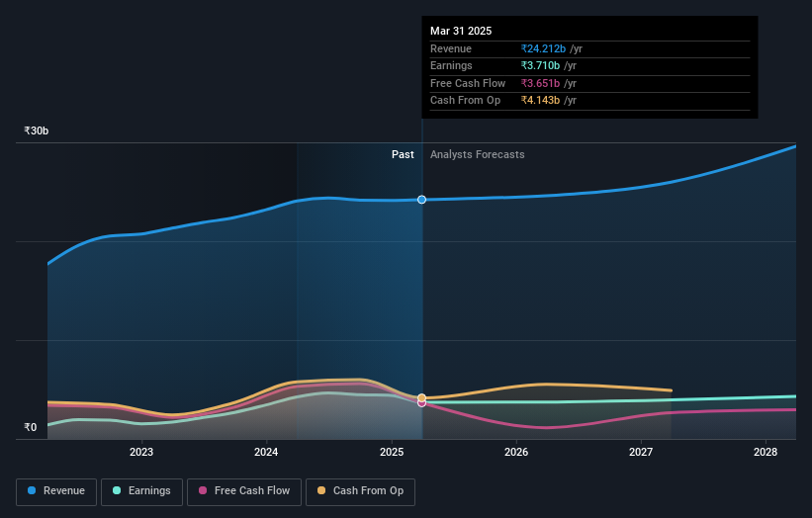This screenshot has height=518, width=812.
Task: Click the ₹0 y-axis label
Action: [31, 427]
